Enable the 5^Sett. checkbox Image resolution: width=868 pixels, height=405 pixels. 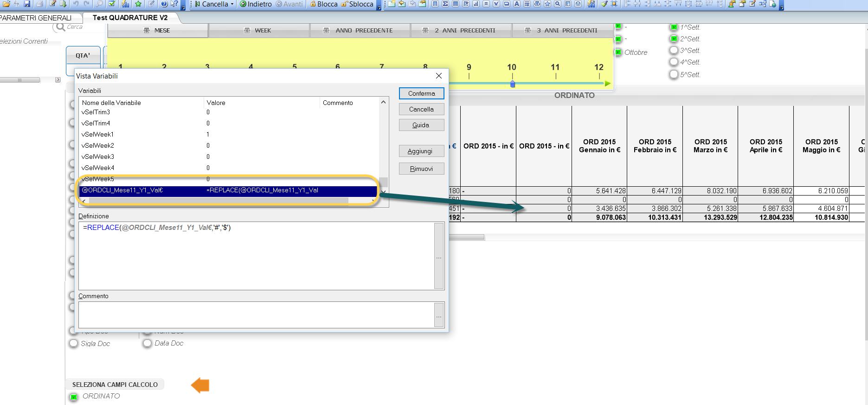click(674, 74)
